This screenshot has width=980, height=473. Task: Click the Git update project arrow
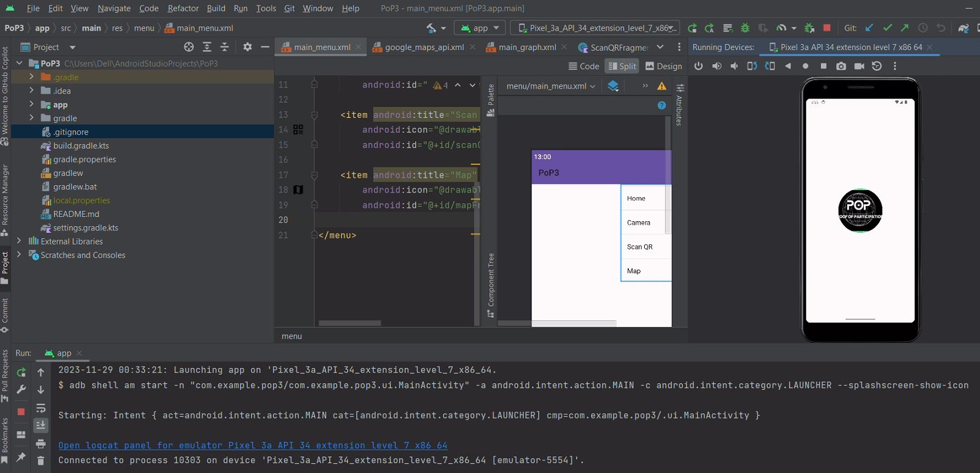[869, 28]
